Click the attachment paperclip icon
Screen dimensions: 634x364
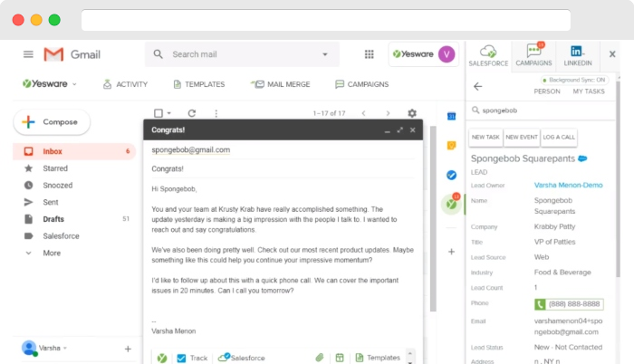320,358
